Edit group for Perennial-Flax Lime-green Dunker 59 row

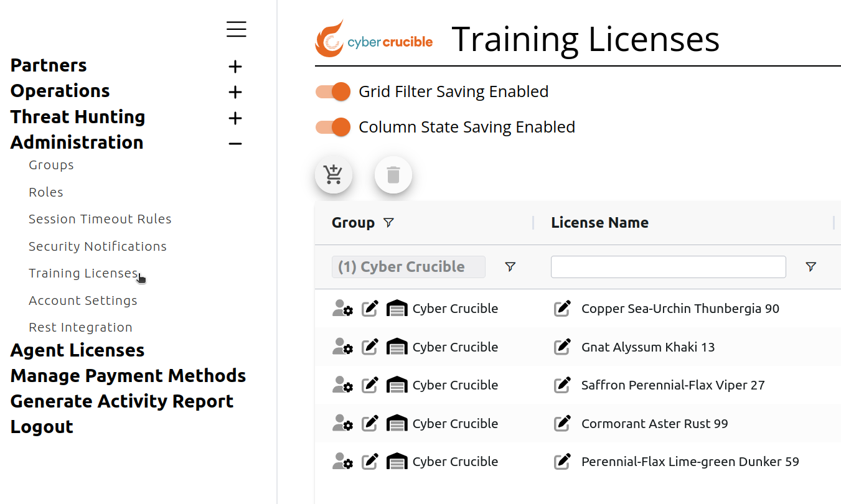tap(370, 462)
